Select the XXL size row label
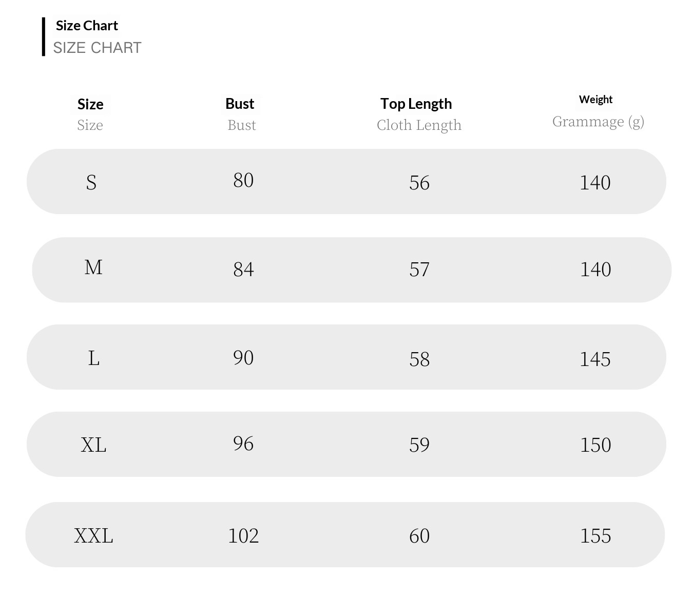The image size is (693, 616). click(x=93, y=535)
